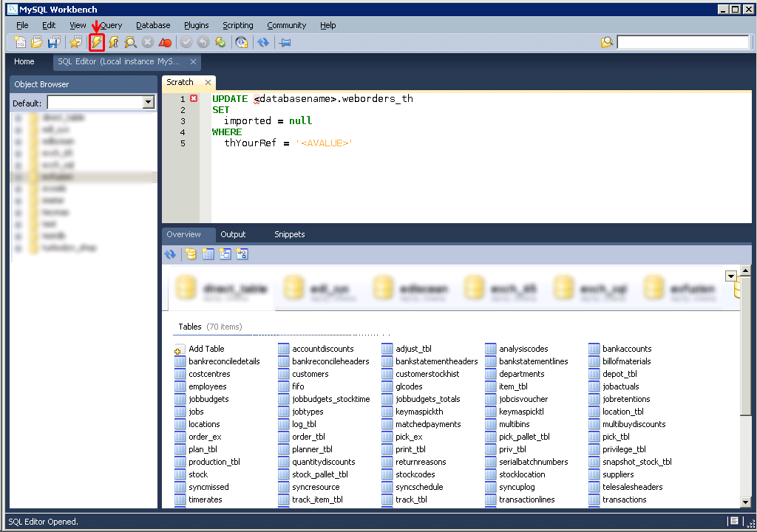Select the bankaccounts table

click(x=620, y=349)
